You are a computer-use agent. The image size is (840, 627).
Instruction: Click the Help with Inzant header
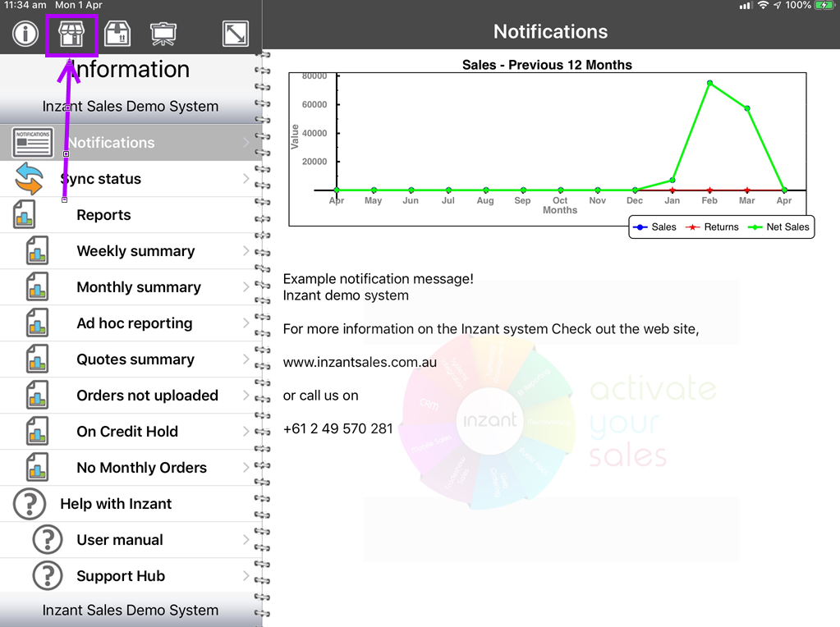click(x=131, y=504)
